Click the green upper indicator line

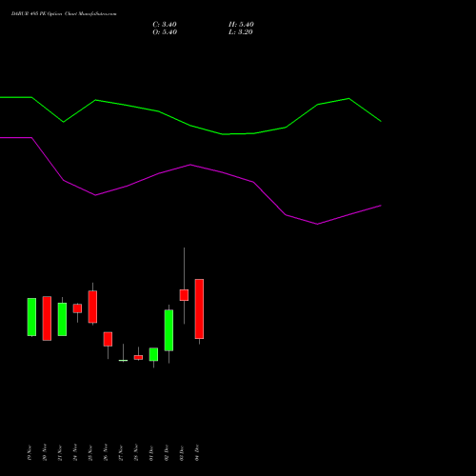pos(190,126)
